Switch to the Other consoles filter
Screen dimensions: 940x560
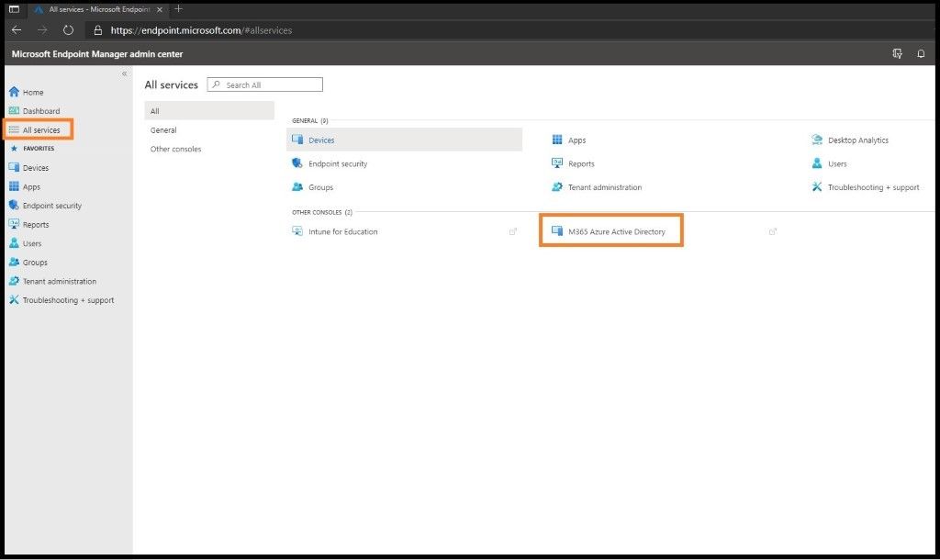coord(175,149)
